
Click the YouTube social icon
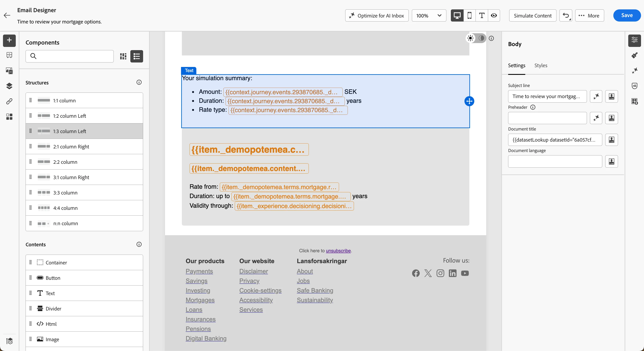click(x=465, y=273)
